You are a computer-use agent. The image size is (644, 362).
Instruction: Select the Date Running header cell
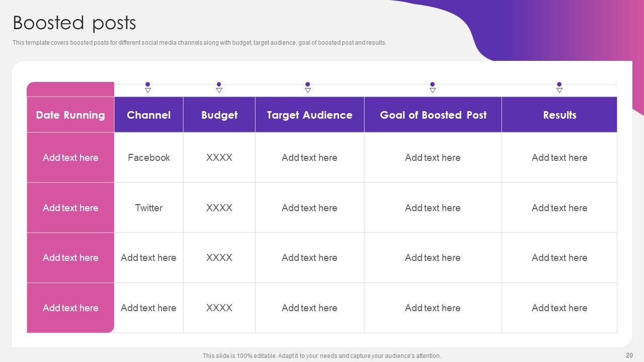[x=70, y=115]
